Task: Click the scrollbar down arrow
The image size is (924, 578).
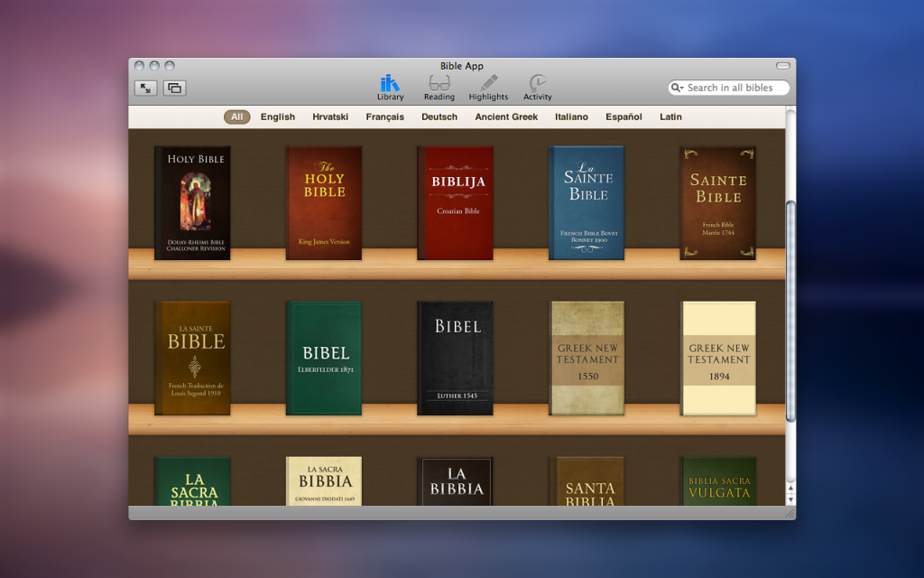Action: pyautogui.click(x=790, y=499)
